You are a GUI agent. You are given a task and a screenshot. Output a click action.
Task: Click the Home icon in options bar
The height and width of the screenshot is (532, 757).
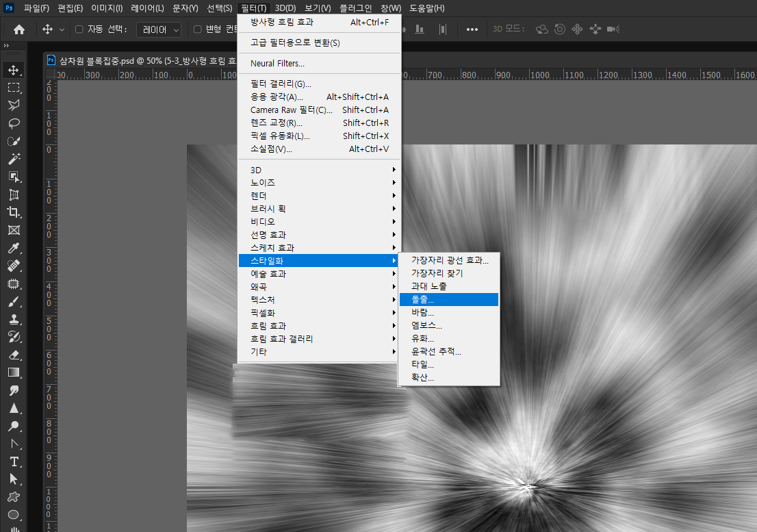[x=19, y=29]
